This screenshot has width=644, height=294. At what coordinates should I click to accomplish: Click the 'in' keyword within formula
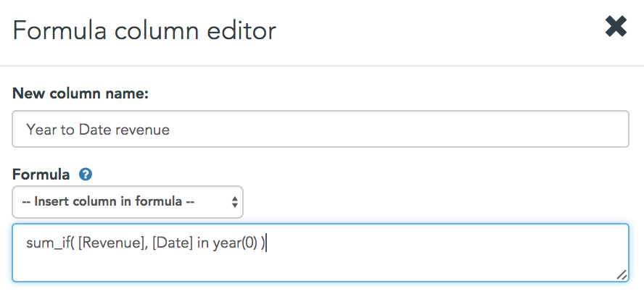[x=203, y=243]
